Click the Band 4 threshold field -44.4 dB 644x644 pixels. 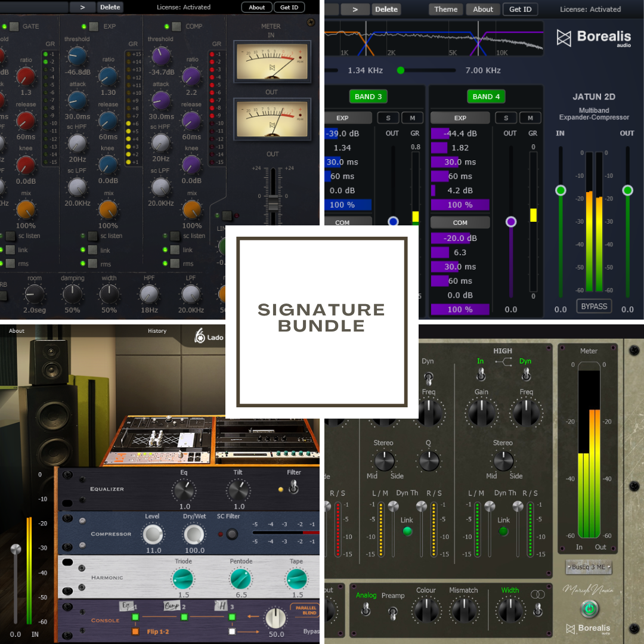point(460,134)
